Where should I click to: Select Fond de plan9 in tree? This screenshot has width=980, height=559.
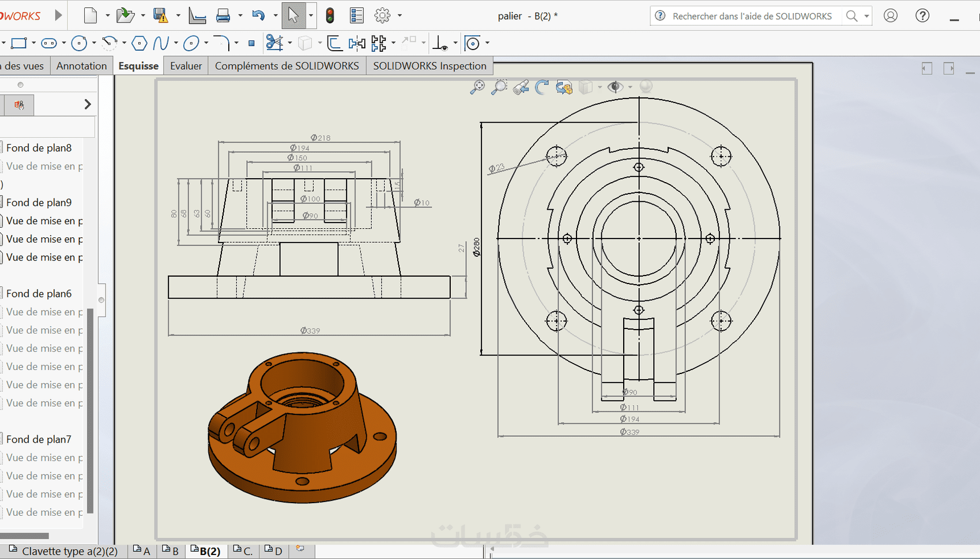click(39, 202)
